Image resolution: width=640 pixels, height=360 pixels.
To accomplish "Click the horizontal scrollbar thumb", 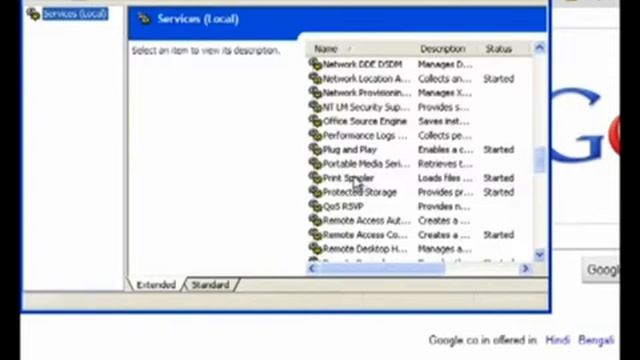I will (382, 269).
